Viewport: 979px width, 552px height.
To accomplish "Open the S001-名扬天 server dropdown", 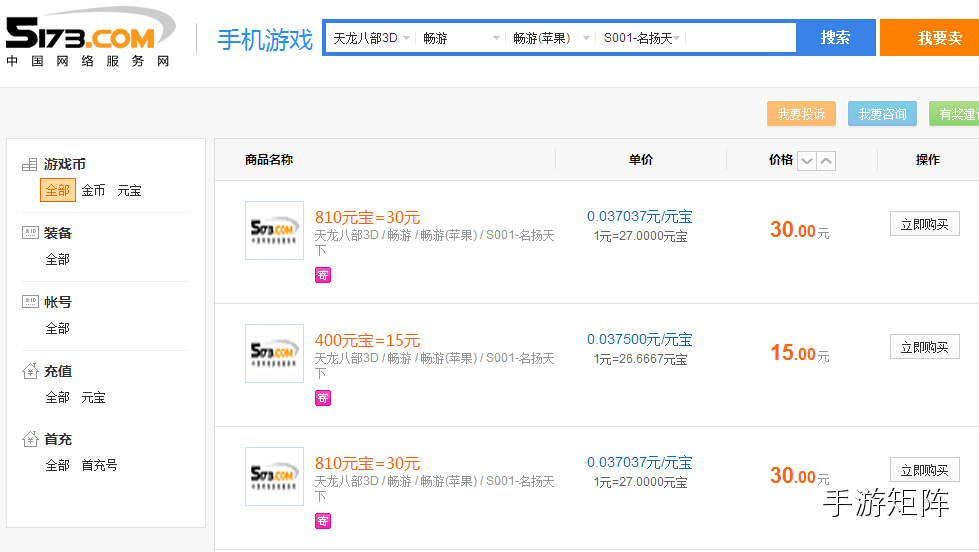I will [641, 38].
